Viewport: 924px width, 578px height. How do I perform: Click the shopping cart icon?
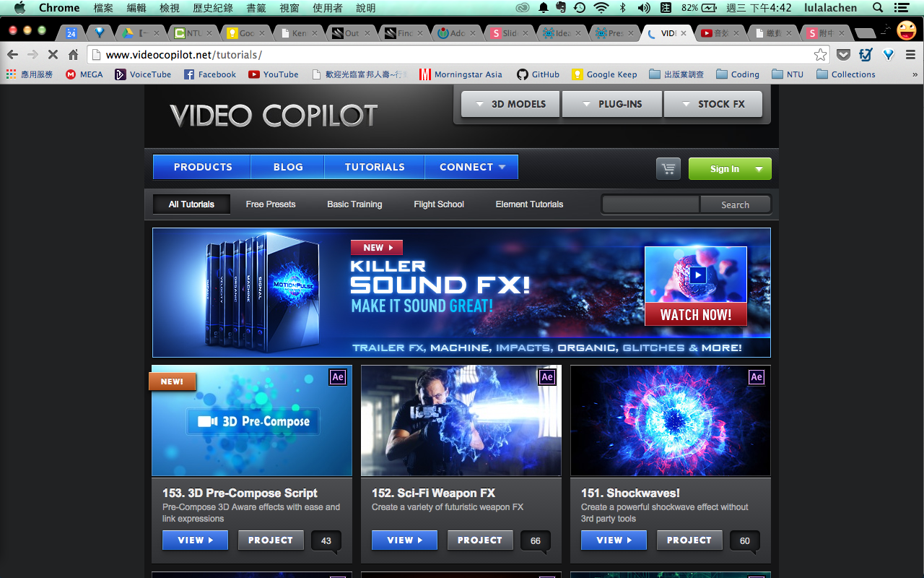click(668, 168)
